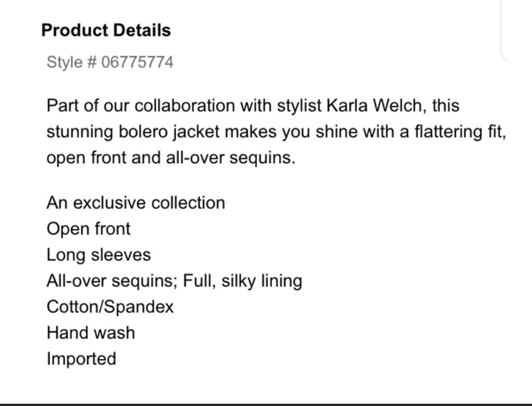
Task: Click the "Open front" detail line
Action: click(89, 229)
